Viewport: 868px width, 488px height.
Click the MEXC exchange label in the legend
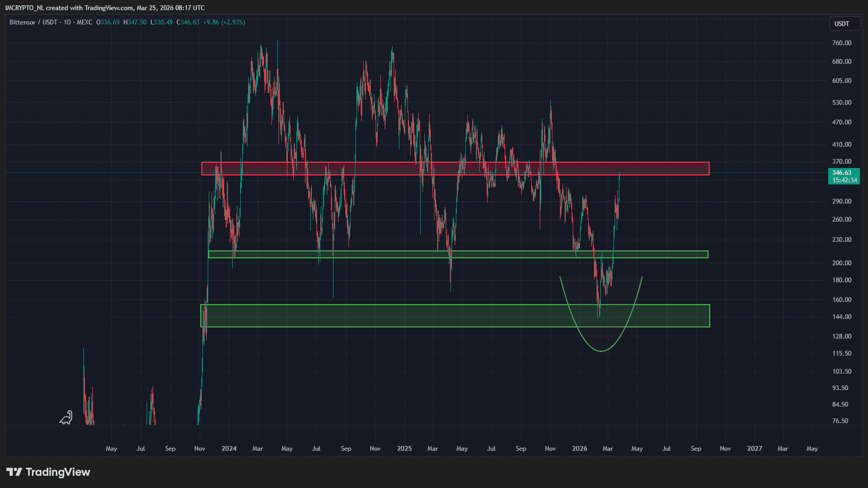(84, 22)
